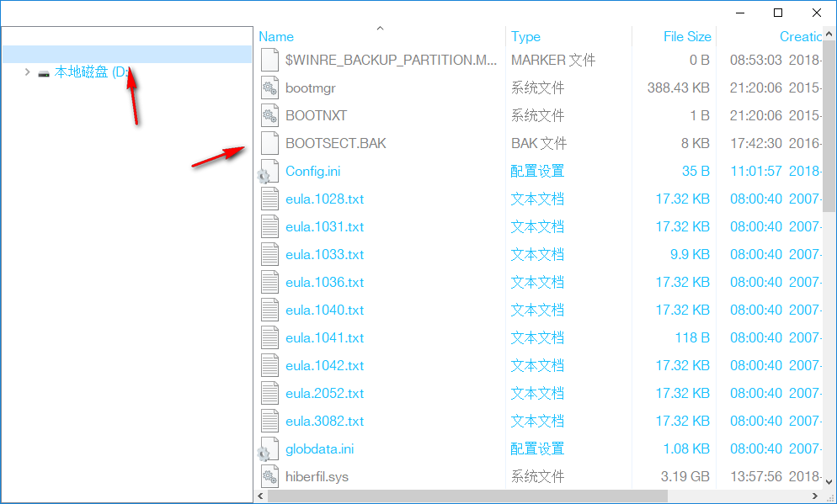Click the gear icon for BOOTNXT
The height and width of the screenshot is (504, 837).
(x=269, y=114)
